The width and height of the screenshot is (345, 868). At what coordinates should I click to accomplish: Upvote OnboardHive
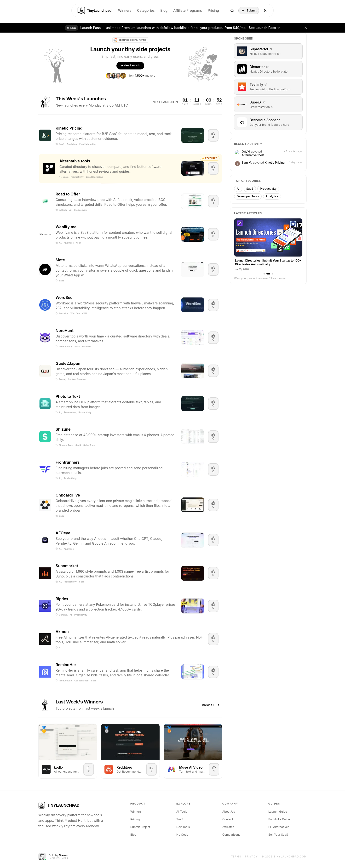click(x=213, y=505)
